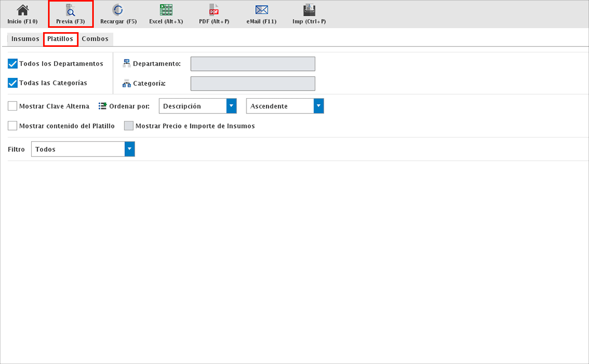Uncheck Todas las Categorías checkbox
This screenshot has width=589, height=364.
(x=13, y=83)
